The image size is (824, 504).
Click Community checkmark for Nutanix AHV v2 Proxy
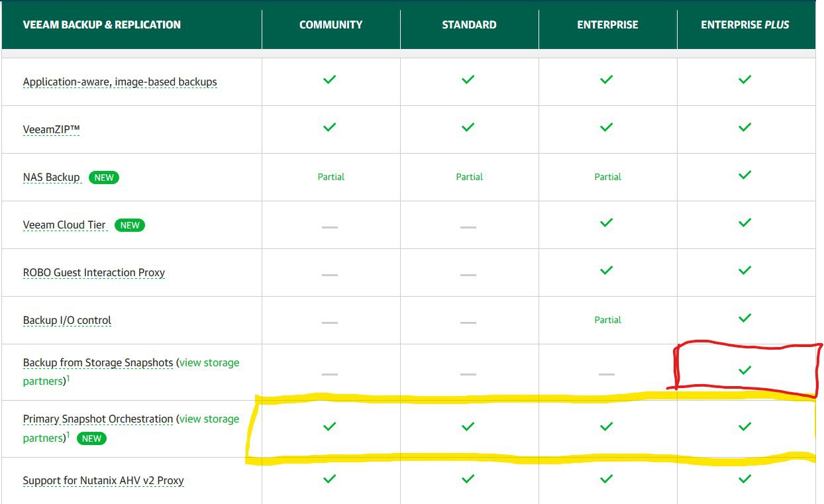330,478
